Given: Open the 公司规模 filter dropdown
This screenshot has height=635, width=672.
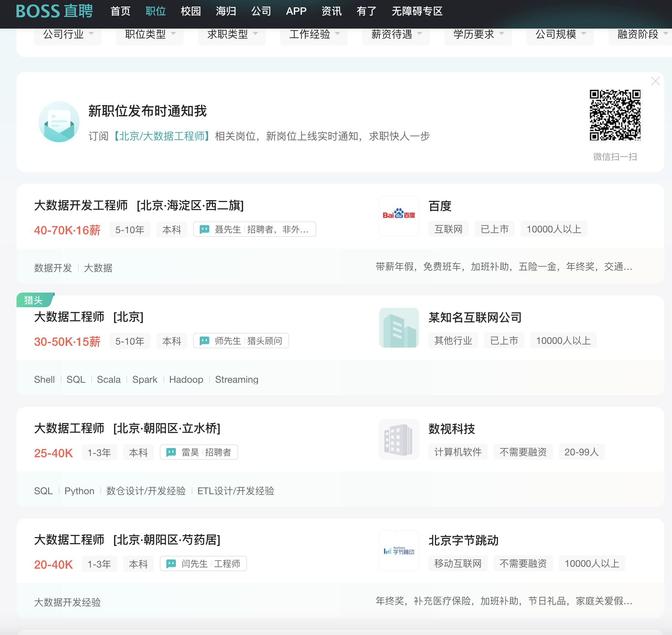Looking at the screenshot, I should 560,34.
